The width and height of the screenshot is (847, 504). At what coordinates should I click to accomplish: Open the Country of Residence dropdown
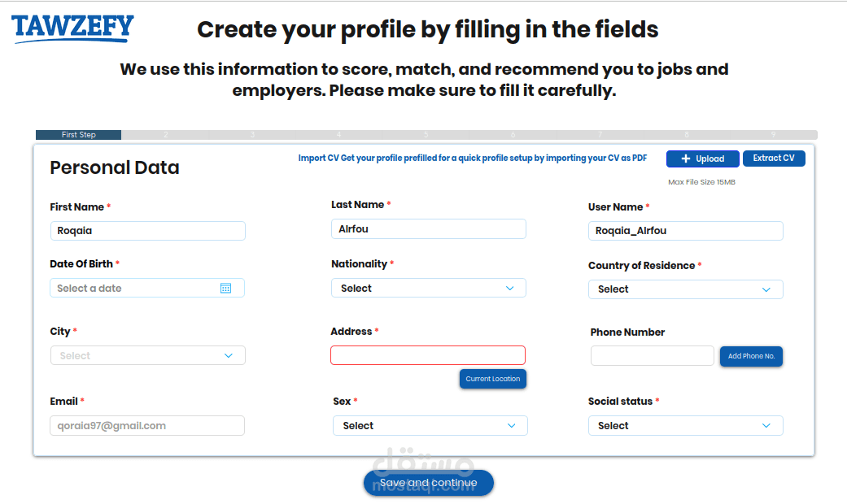tap(685, 289)
